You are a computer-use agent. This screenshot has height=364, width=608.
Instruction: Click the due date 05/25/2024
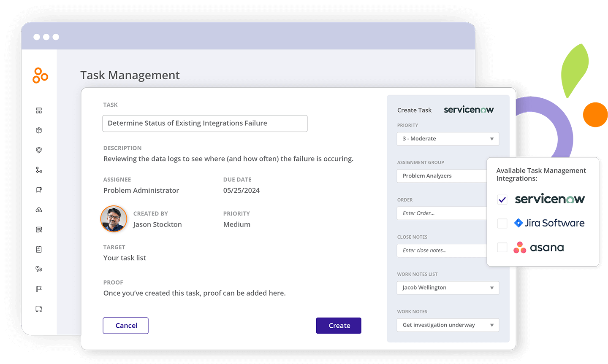[242, 191]
